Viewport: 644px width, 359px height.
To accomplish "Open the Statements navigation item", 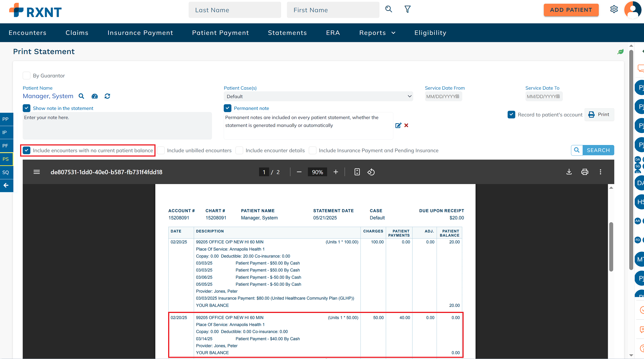I will 287,33.
